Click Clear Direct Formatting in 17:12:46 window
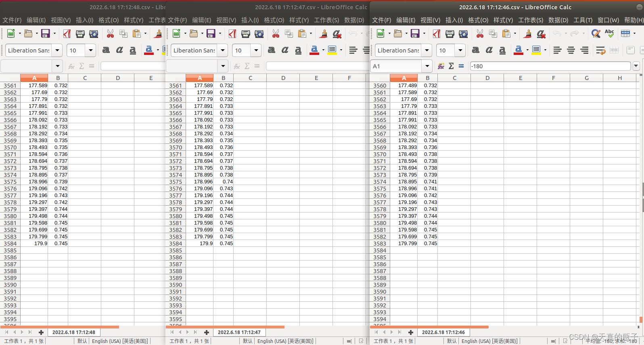This screenshot has height=345, width=644. coord(541,34)
